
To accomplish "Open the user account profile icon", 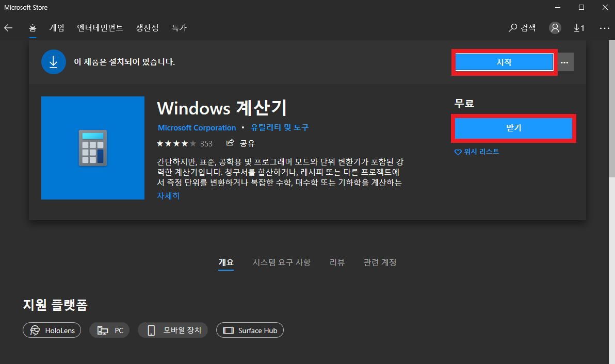I will coord(555,28).
